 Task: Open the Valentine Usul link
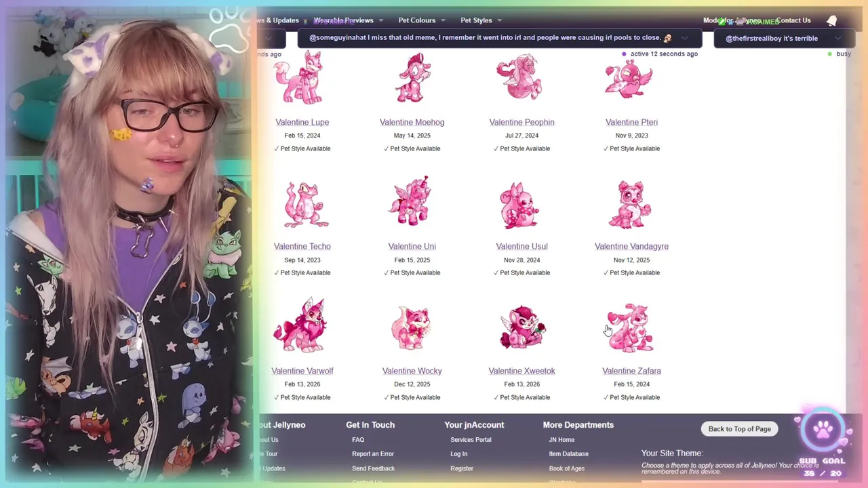(x=521, y=246)
